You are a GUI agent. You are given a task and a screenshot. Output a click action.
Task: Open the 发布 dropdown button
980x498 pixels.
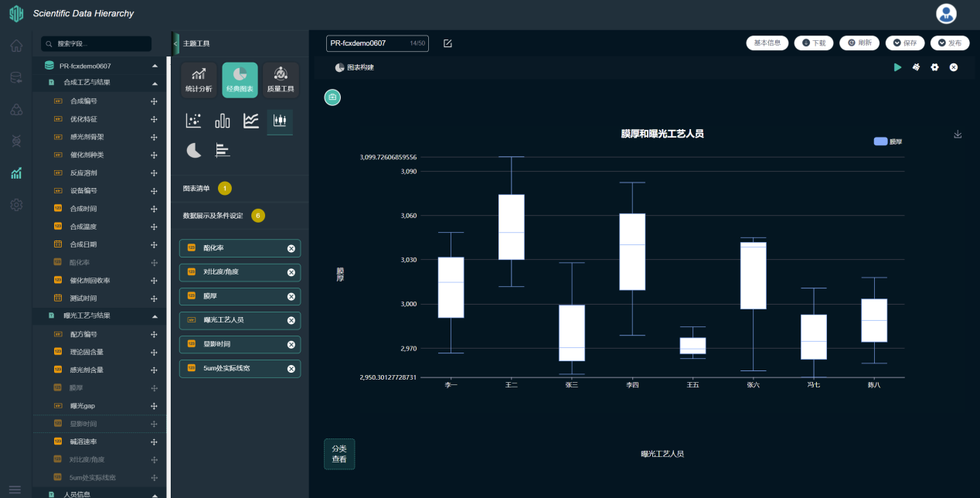click(950, 43)
